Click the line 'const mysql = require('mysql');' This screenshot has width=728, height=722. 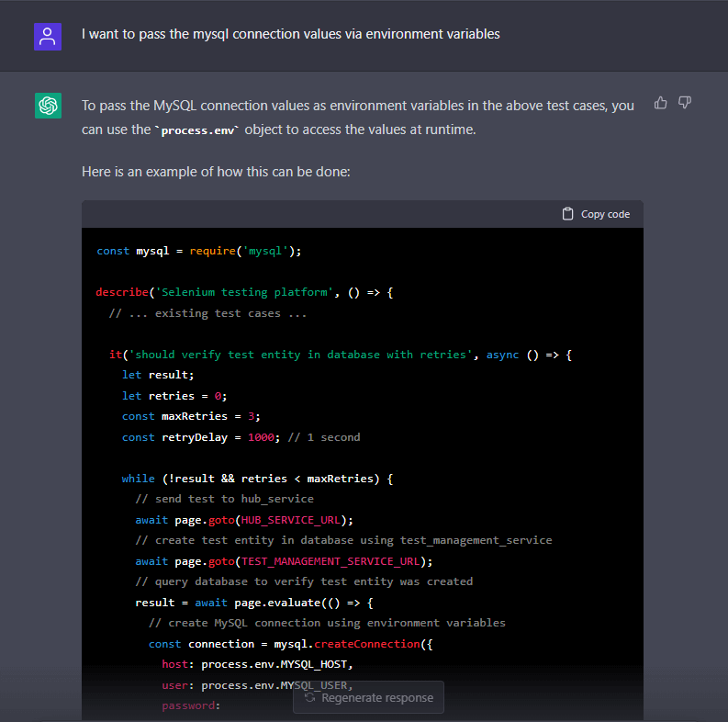click(198, 252)
